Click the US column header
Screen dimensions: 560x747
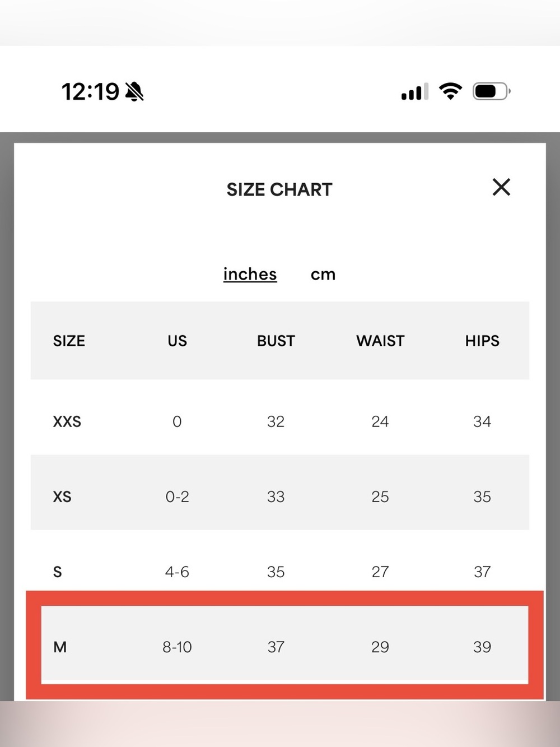click(x=177, y=341)
